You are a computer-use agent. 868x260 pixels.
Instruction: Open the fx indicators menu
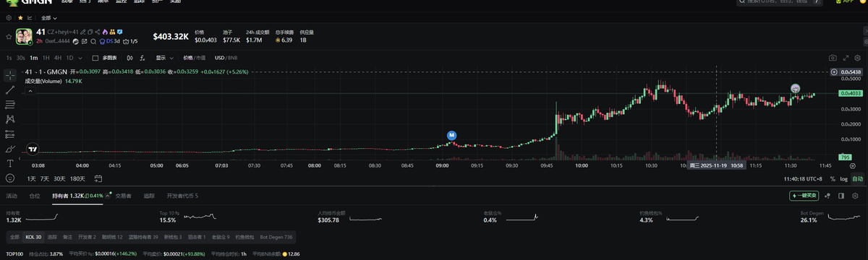coord(142,58)
